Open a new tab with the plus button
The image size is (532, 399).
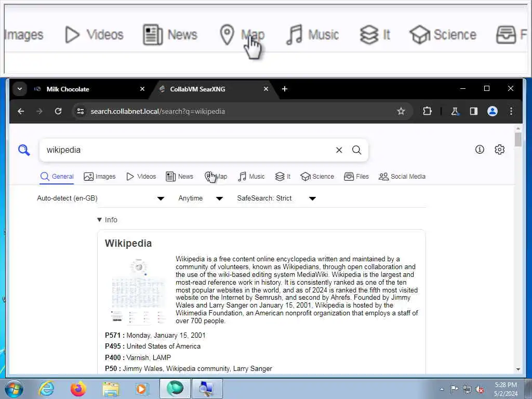[x=285, y=89]
